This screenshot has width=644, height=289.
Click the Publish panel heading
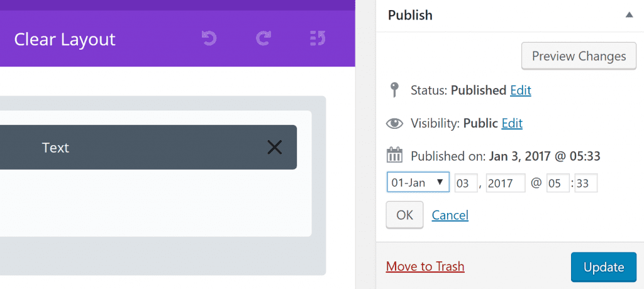(410, 15)
